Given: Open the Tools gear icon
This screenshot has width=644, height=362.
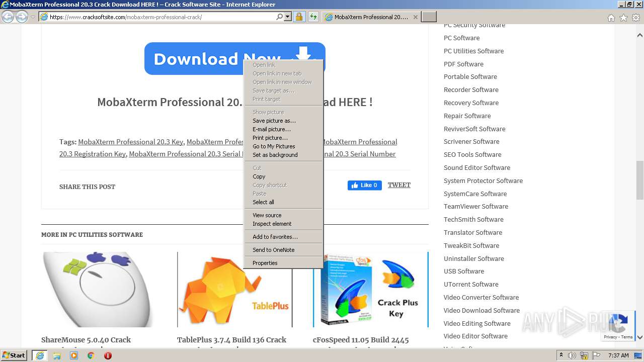Looking at the screenshot, I should [x=636, y=18].
